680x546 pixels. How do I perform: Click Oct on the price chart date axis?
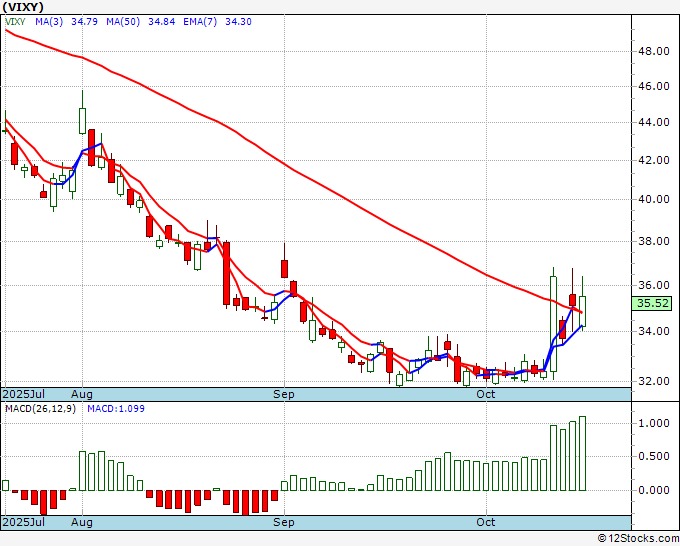(486, 394)
